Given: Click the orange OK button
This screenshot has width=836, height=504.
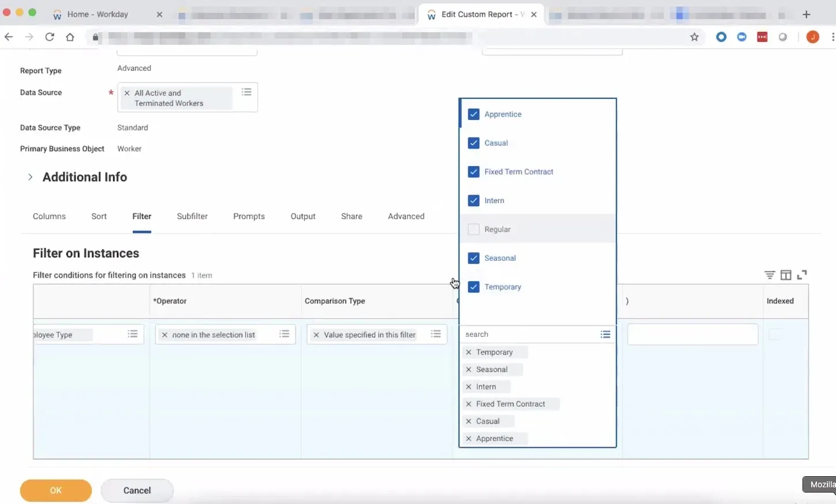Looking at the screenshot, I should (x=56, y=490).
